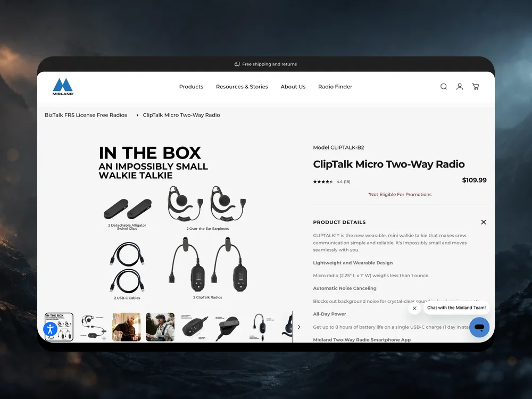Go to About Us page
532x399 pixels.
[293, 87]
